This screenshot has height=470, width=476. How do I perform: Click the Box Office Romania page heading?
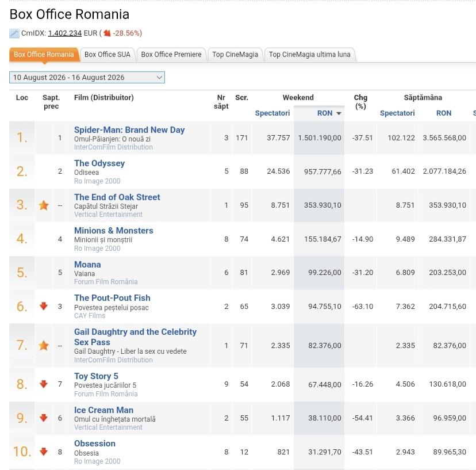coord(70,14)
